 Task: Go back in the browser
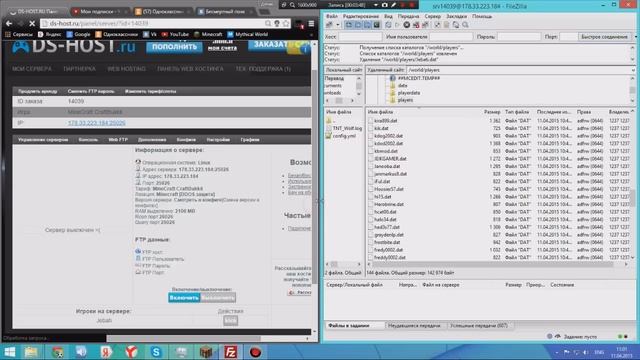9,23
